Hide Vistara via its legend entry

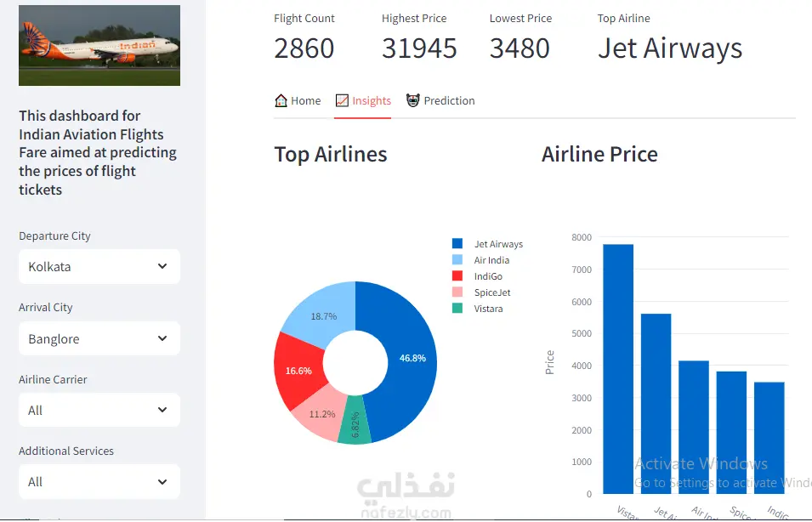488,309
